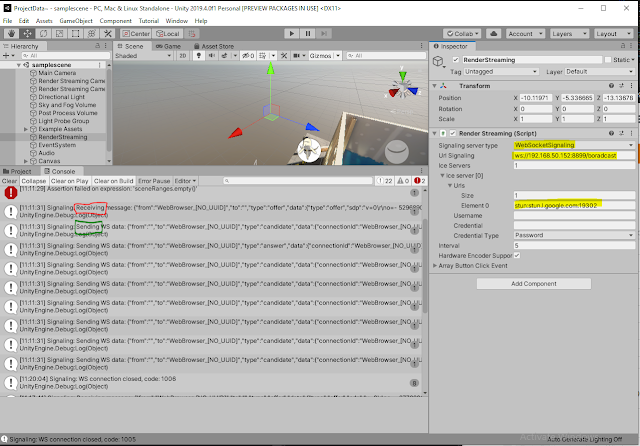The height and width of the screenshot is (446, 640).
Task: Toggle Local handle rotation
Action: click(x=168, y=33)
